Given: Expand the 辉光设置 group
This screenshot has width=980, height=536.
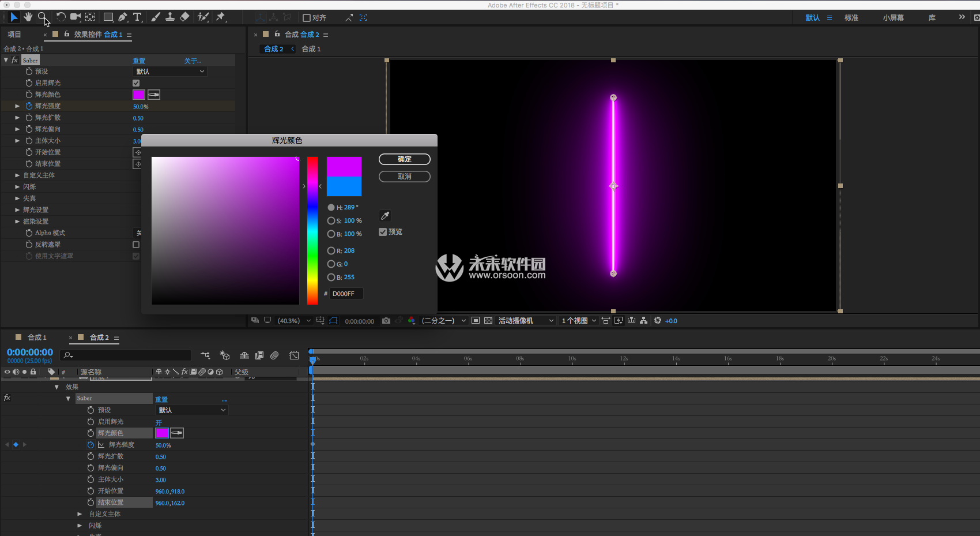Looking at the screenshot, I should click(x=17, y=210).
